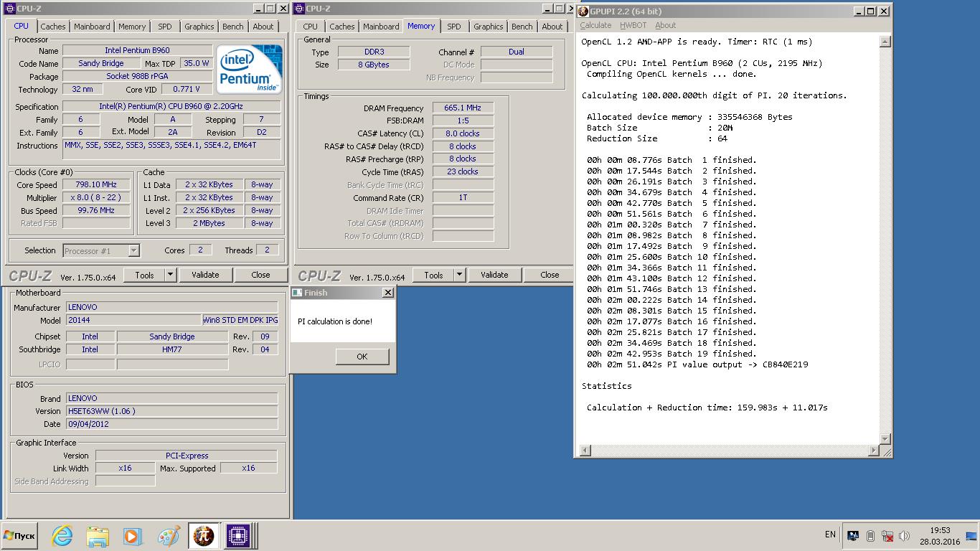The image size is (980, 551).
Task: Click the Core Speed 798.10 MHz field
Action: point(96,184)
